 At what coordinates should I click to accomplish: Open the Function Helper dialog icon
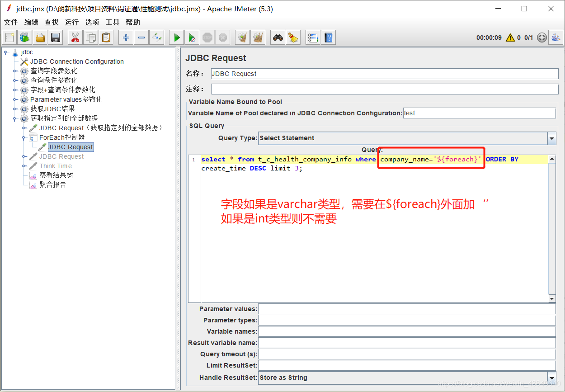click(313, 38)
